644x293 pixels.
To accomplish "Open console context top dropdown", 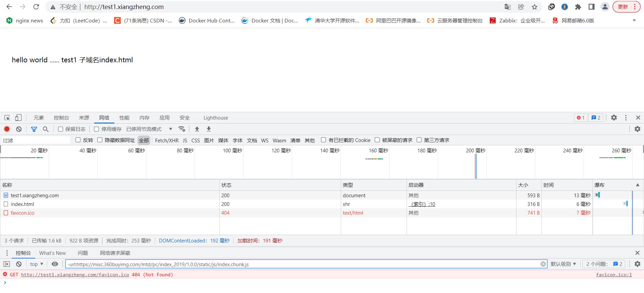I will click(x=37, y=264).
